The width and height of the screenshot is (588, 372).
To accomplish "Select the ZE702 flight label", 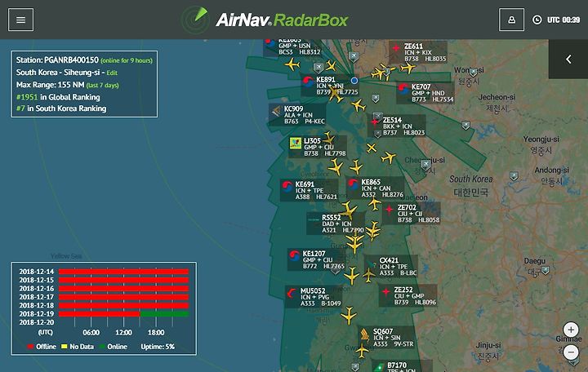I will [412, 213].
